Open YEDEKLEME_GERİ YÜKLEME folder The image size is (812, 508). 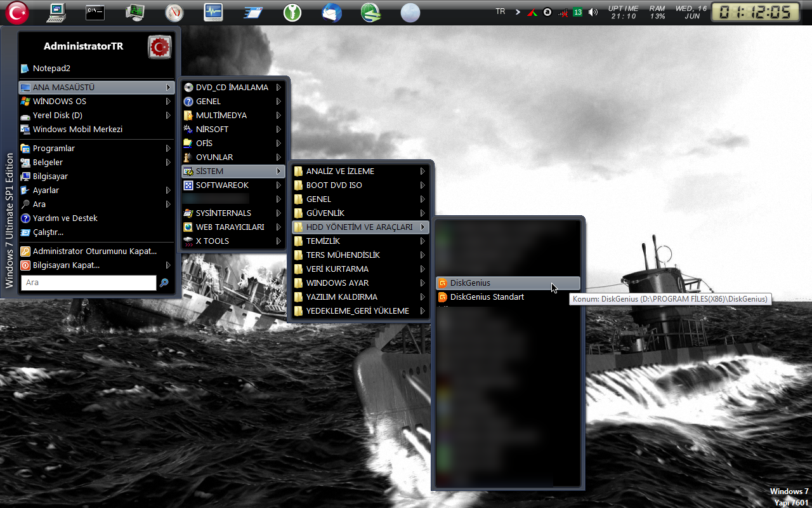360,311
